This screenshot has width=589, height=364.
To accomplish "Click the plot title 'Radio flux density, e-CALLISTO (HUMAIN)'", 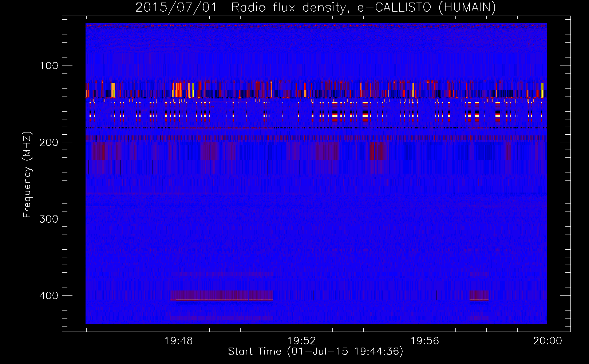I will coord(363,7).
